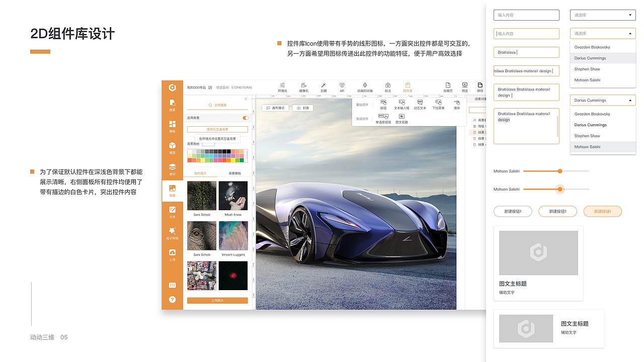Screen dimensions: 644x362
Task: Open the AR tool in toolbar
Action: [342, 87]
